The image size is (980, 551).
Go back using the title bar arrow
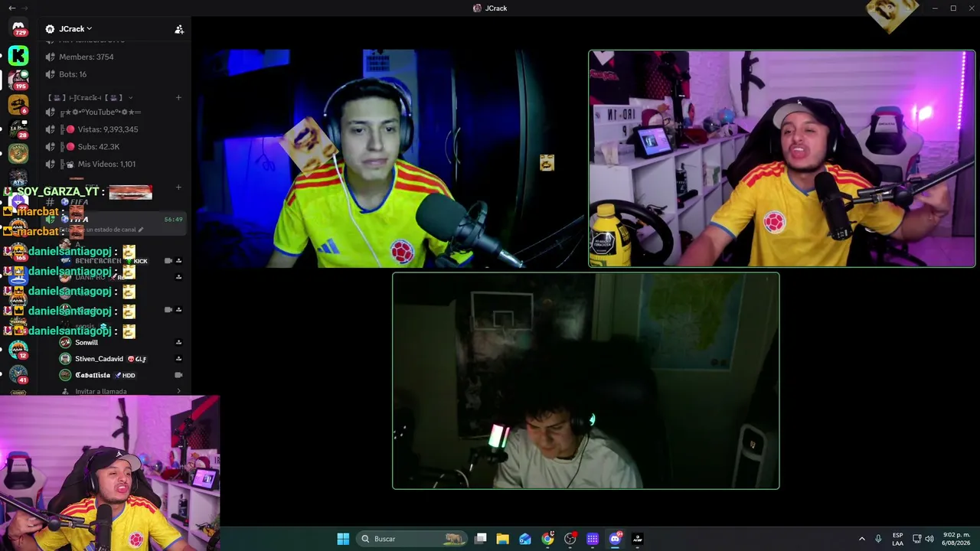pyautogui.click(x=11, y=8)
